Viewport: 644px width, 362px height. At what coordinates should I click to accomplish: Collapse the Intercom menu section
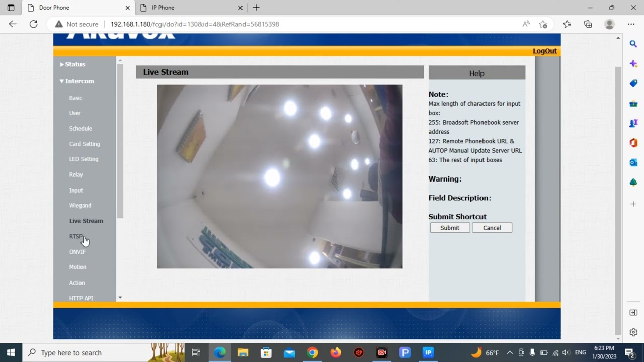pos(76,81)
